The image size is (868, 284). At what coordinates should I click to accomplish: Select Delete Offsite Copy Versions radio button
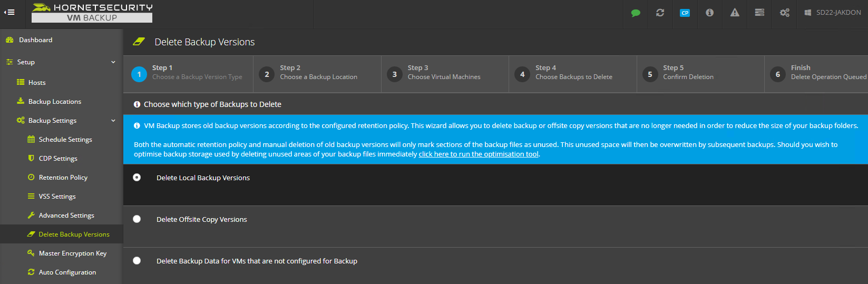coord(137,219)
